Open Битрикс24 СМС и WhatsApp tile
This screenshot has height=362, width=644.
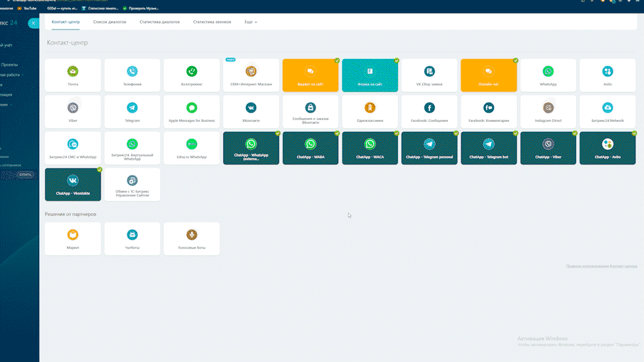(73, 148)
